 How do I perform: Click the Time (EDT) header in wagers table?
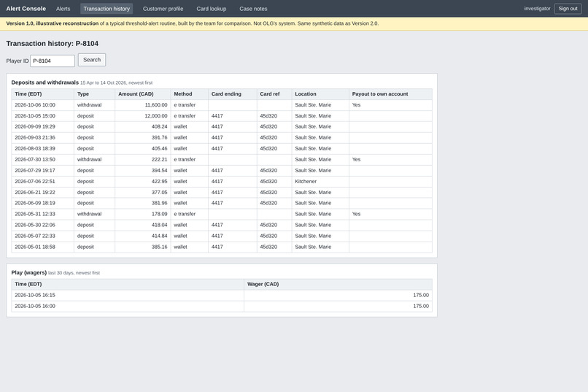[128, 285]
